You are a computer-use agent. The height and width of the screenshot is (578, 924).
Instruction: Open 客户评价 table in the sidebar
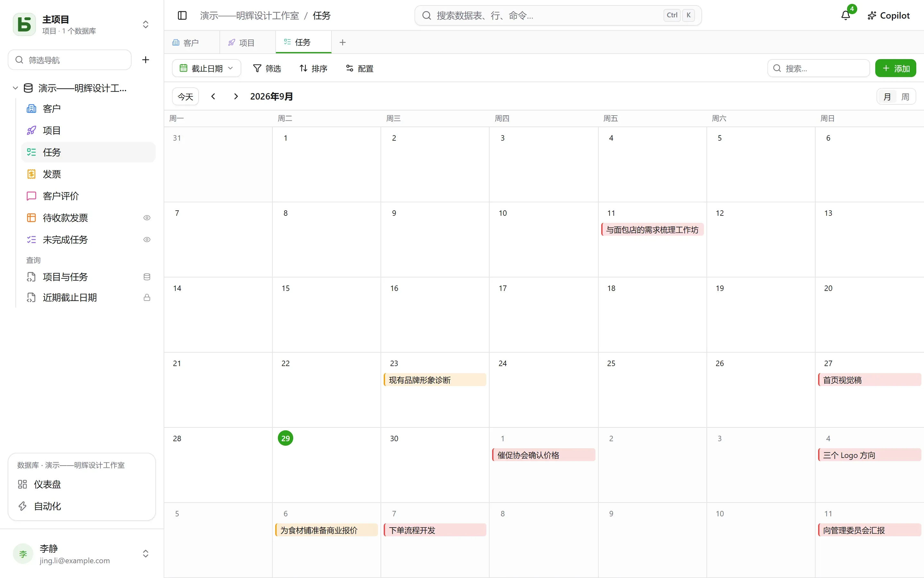[x=88, y=196]
